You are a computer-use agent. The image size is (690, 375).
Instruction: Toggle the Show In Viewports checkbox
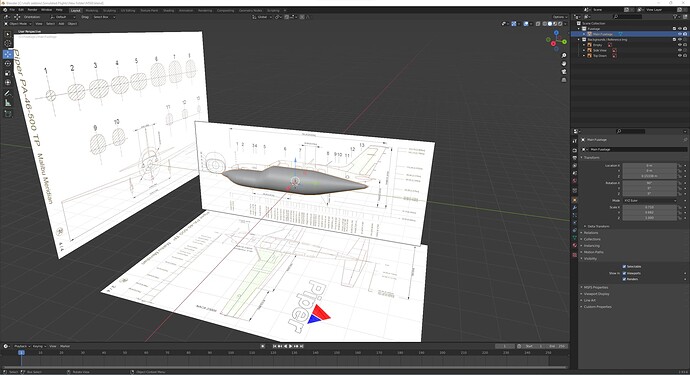tap(624, 273)
